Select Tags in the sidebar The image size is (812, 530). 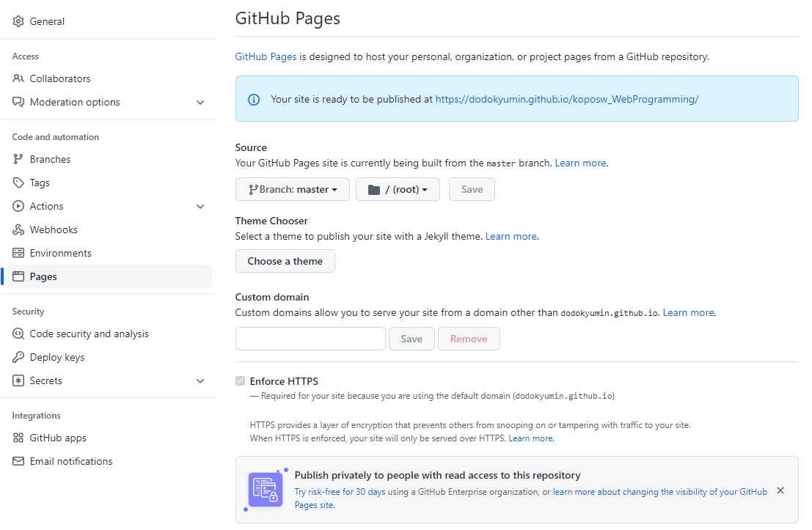[109, 183]
